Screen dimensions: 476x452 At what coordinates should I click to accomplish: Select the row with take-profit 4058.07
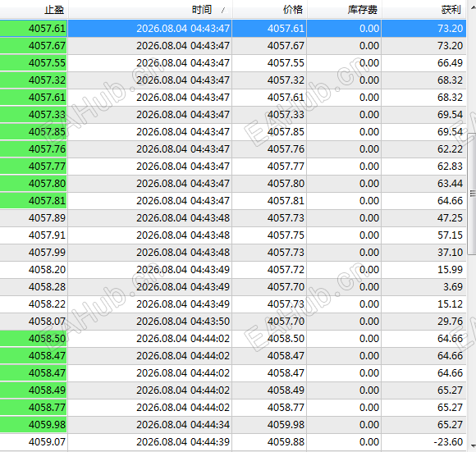(x=233, y=322)
